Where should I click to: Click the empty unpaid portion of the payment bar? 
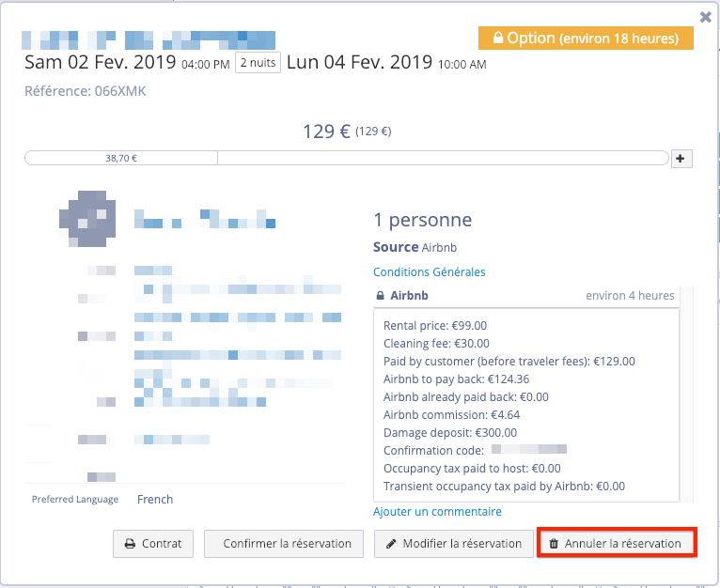pyautogui.click(x=442, y=158)
